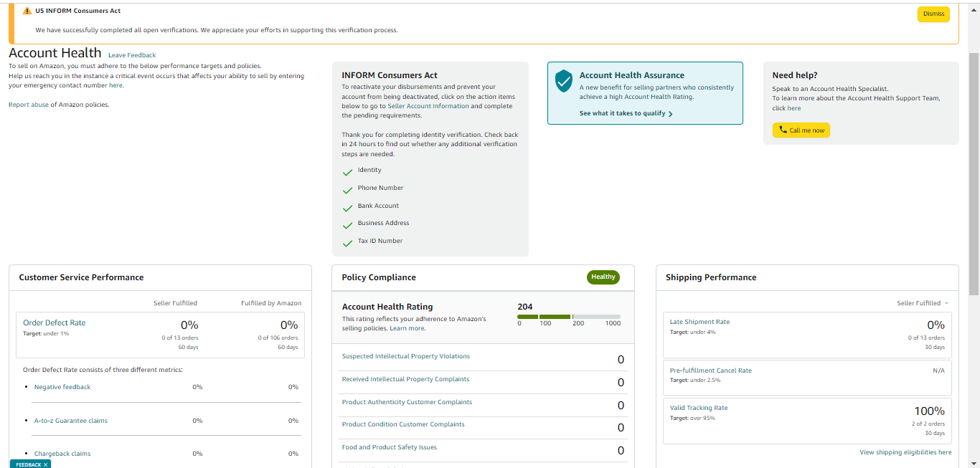Click the FEEDBACK tab label
980x468 pixels.
point(29,464)
